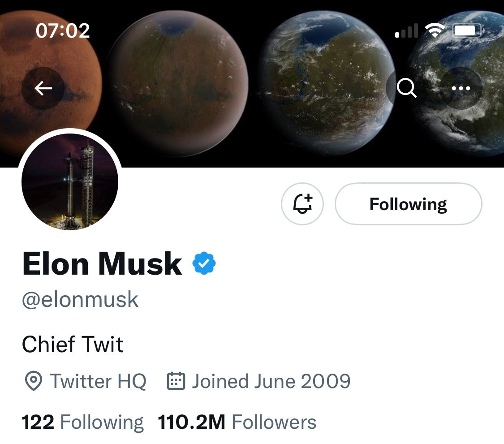
Task: Check the Wi-Fi status icon
Action: [x=435, y=30]
